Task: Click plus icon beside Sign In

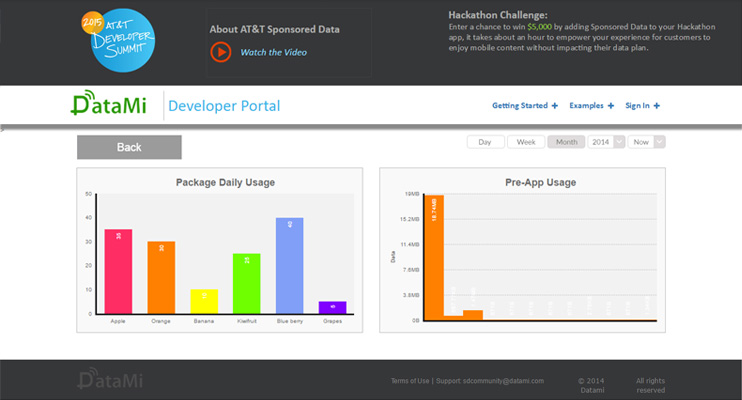Action: point(657,106)
